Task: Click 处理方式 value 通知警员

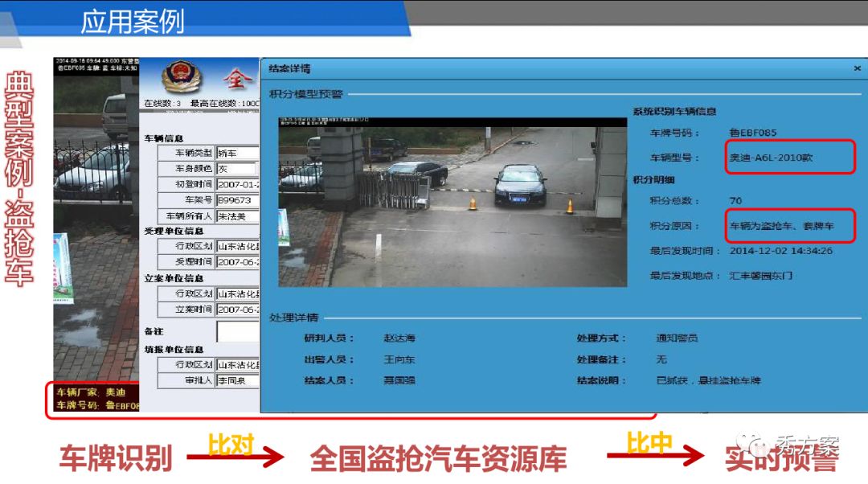Action: [x=677, y=338]
